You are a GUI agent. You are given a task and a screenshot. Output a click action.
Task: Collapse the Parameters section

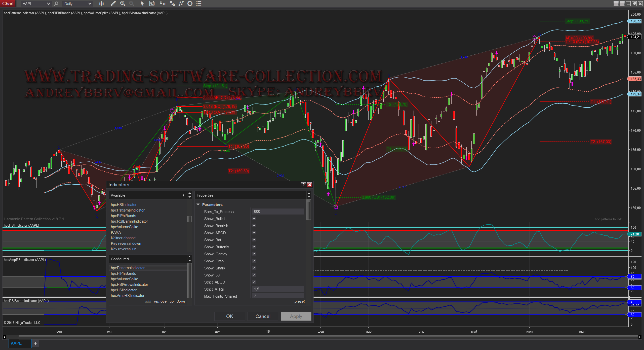[198, 204]
